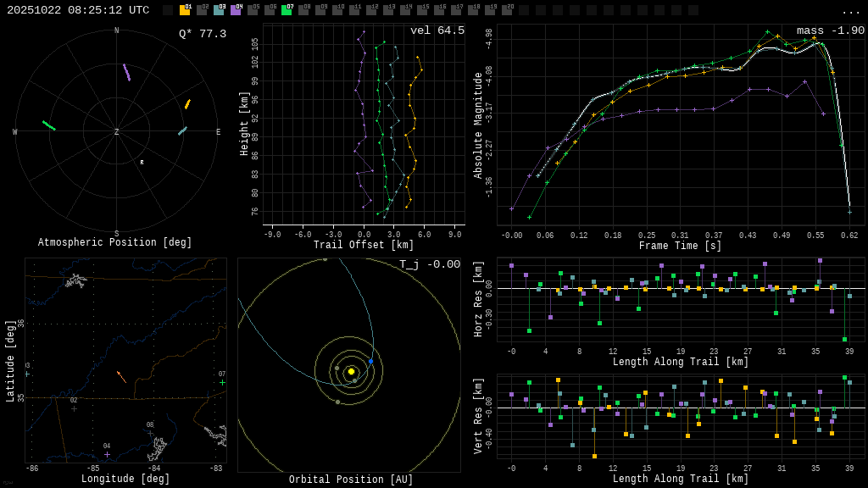The width and height of the screenshot is (868, 488).
Task: Click the green streak in the sky plot
Action: tap(49, 125)
